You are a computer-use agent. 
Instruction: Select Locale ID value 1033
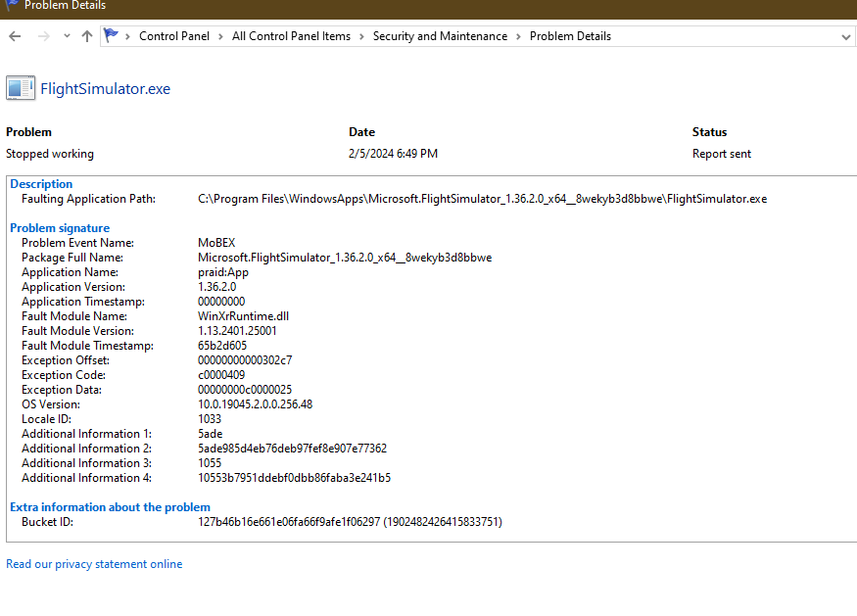210,419
